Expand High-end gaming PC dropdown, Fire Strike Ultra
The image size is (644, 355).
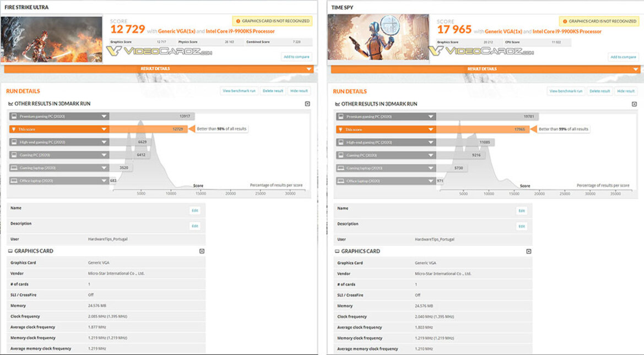104,142
